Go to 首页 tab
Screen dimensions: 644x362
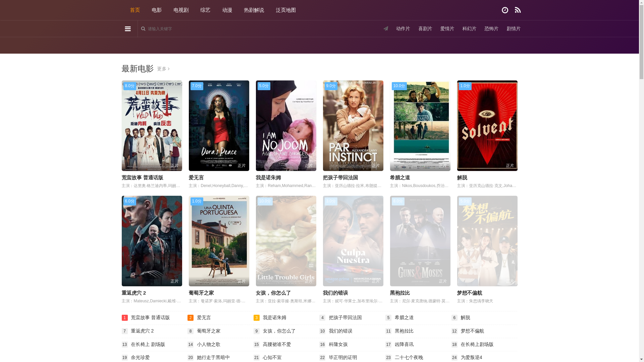(135, 10)
